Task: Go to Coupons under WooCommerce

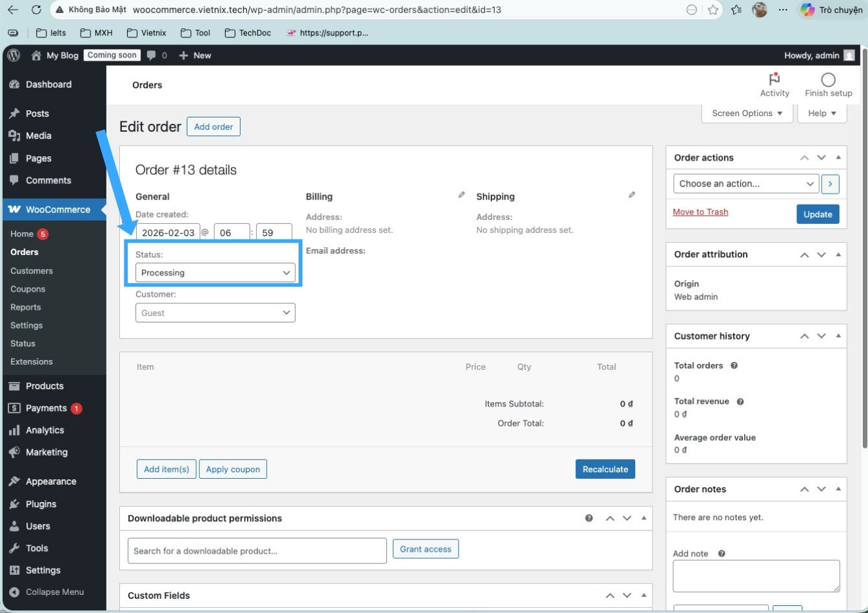Action: pos(28,289)
